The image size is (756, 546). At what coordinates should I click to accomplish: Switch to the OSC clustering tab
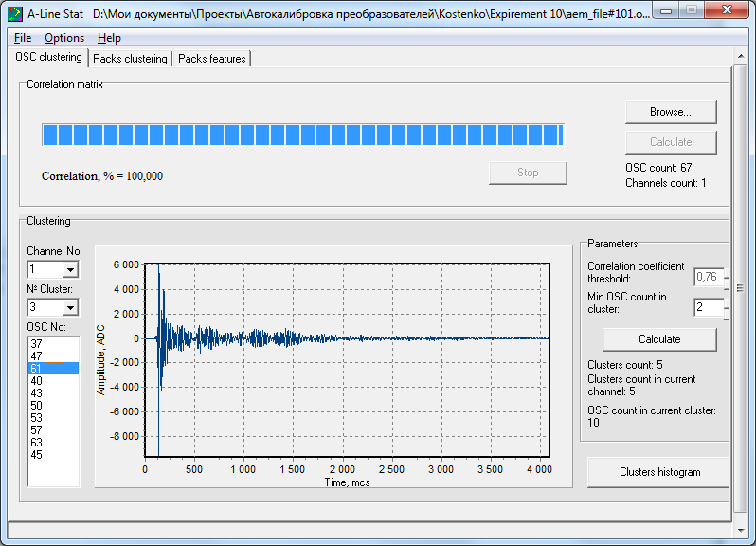point(48,57)
